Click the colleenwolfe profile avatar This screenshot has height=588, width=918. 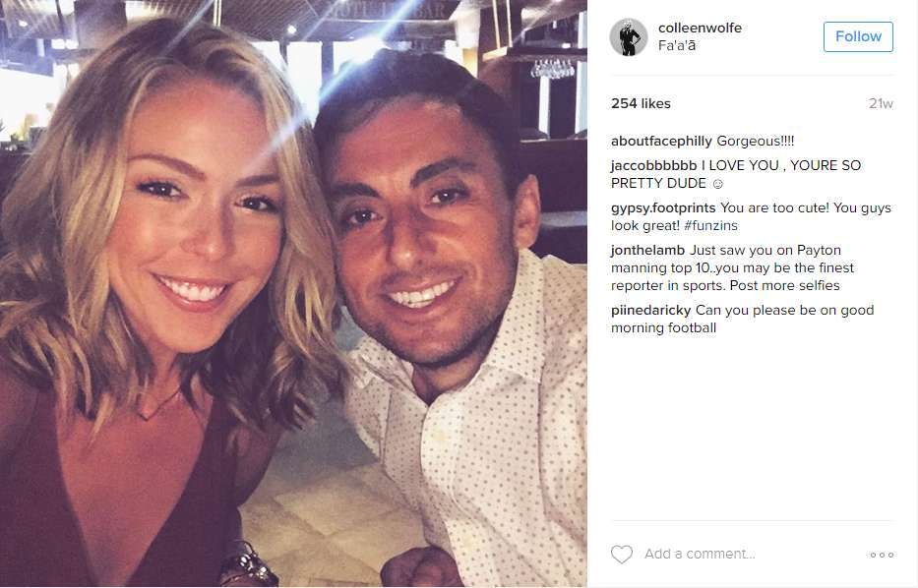(x=629, y=37)
